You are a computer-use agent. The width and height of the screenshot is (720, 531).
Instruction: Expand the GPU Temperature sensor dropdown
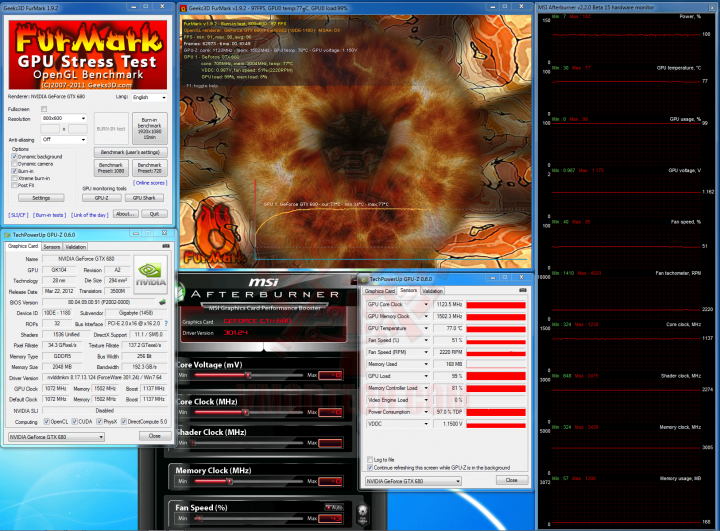coord(426,328)
